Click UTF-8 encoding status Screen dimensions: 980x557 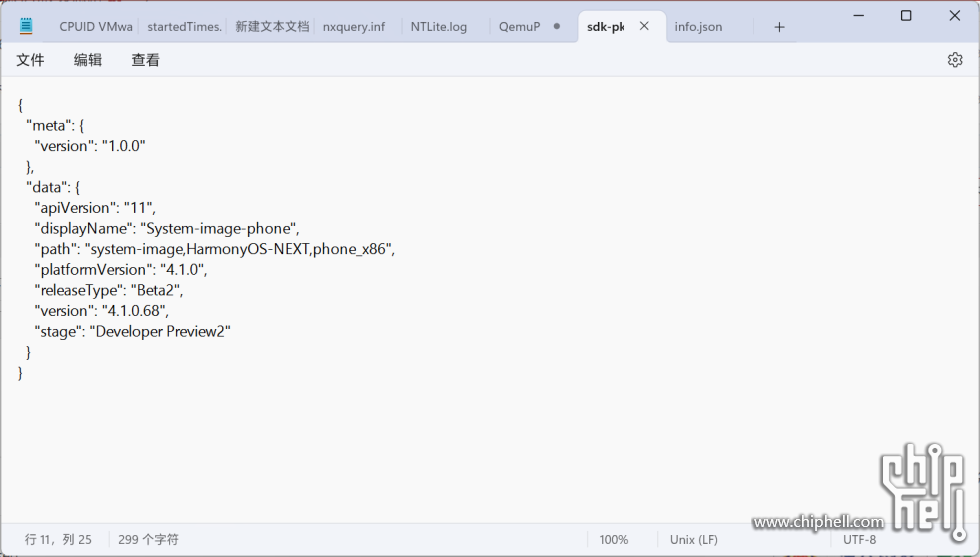click(859, 539)
